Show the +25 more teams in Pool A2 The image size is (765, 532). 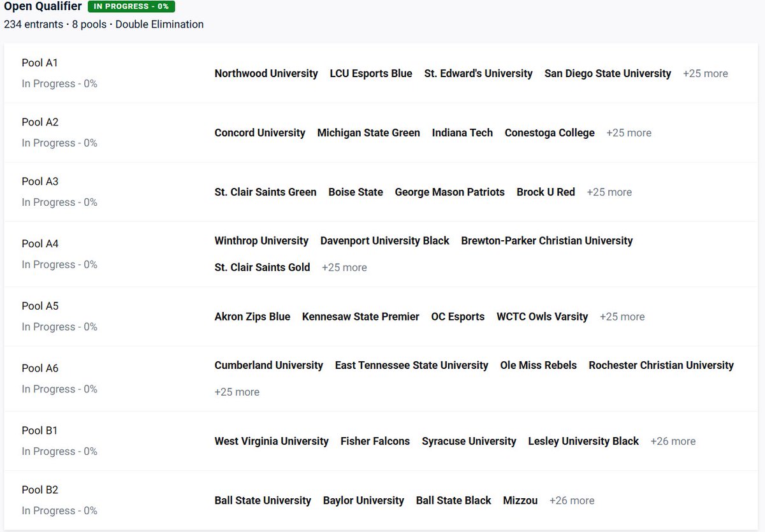point(629,133)
